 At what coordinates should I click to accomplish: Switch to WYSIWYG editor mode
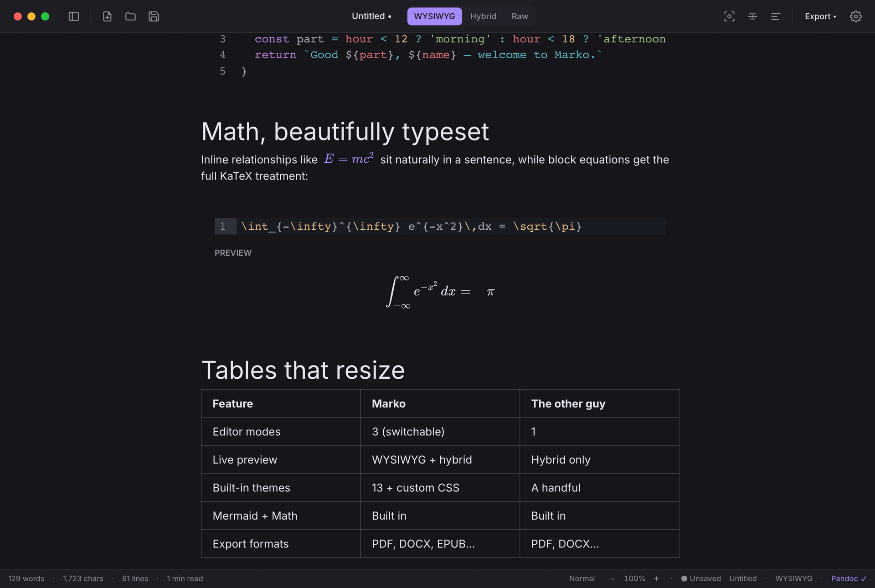coord(434,16)
